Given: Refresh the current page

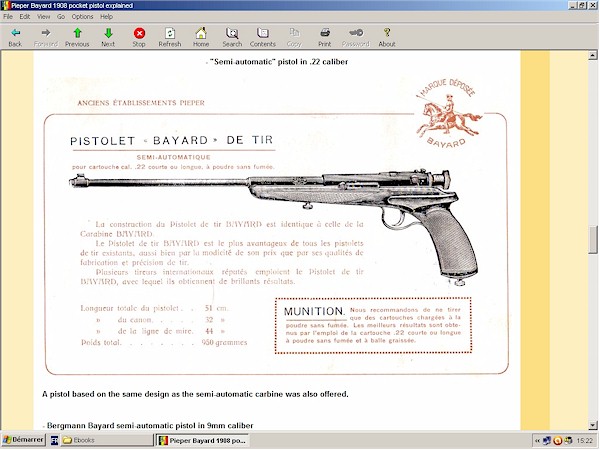Looking at the screenshot, I should [170, 37].
